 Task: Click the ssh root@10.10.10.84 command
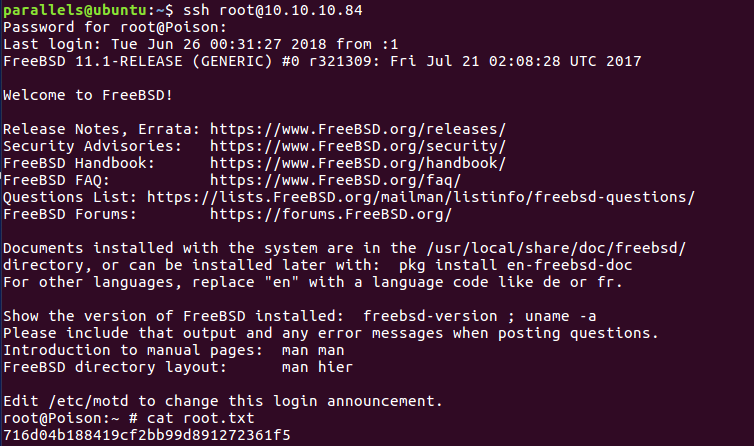[273, 10]
